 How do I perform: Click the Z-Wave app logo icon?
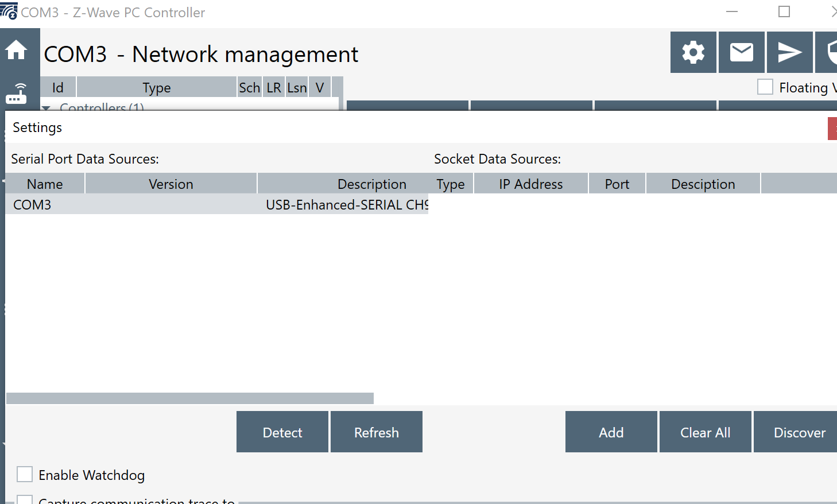9,11
